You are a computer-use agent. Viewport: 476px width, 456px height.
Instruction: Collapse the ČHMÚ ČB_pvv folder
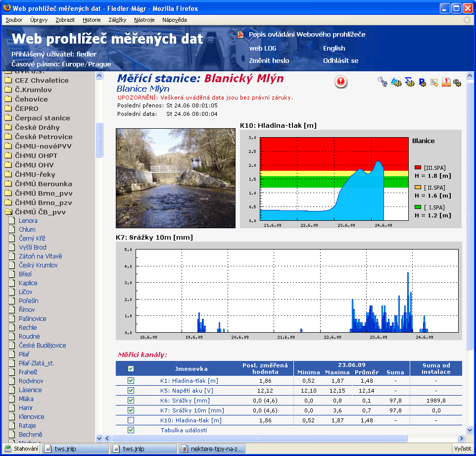tap(8, 212)
